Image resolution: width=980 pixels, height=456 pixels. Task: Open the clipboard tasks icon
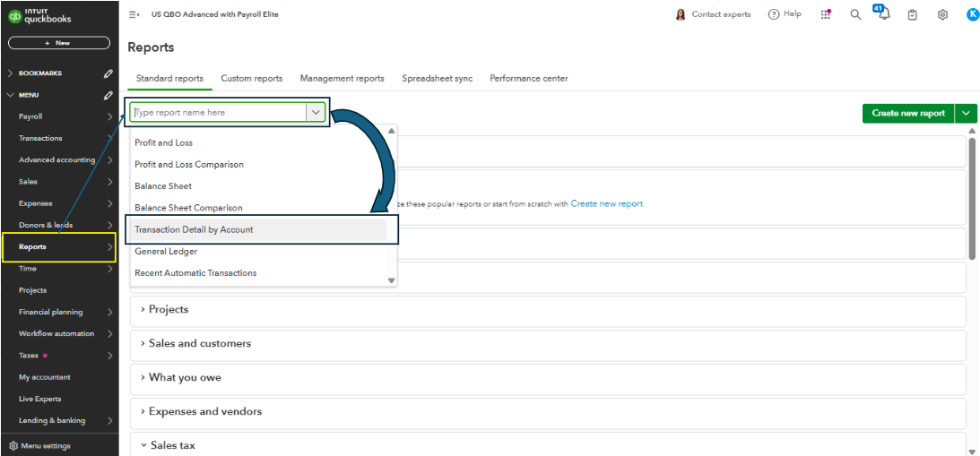pyautogui.click(x=913, y=14)
